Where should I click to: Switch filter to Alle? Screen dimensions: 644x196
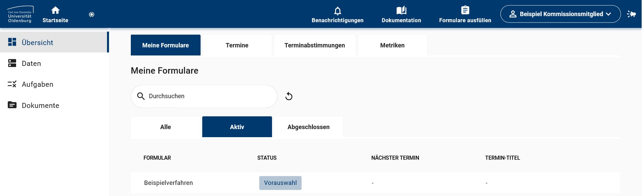point(165,127)
